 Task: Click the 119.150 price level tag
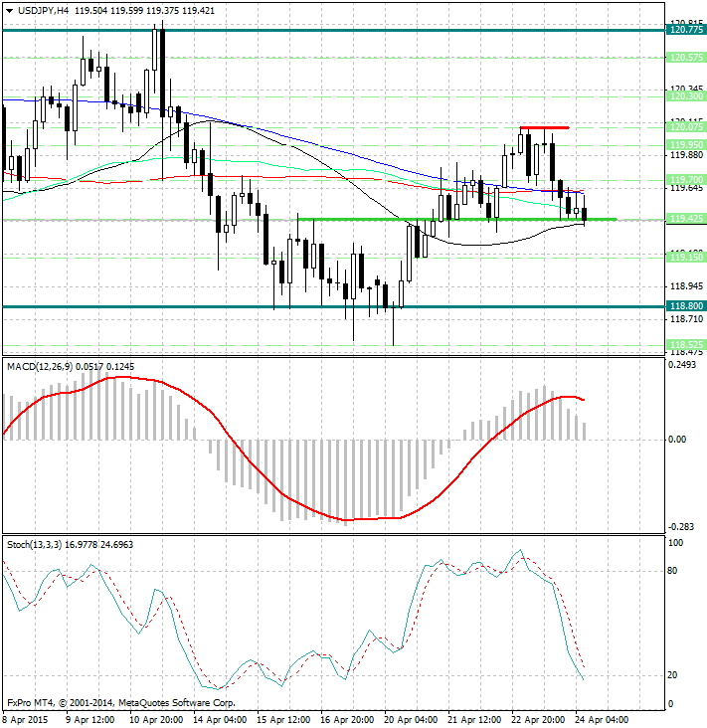[x=687, y=257]
